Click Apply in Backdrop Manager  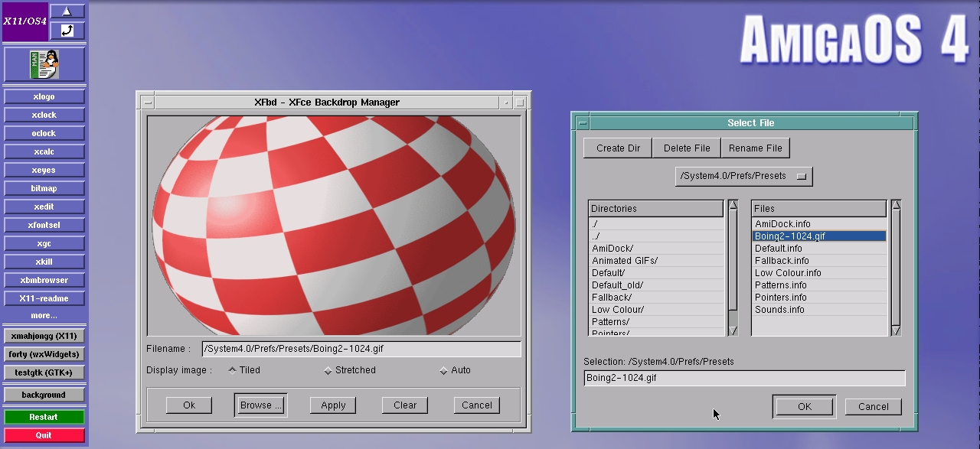tap(333, 405)
